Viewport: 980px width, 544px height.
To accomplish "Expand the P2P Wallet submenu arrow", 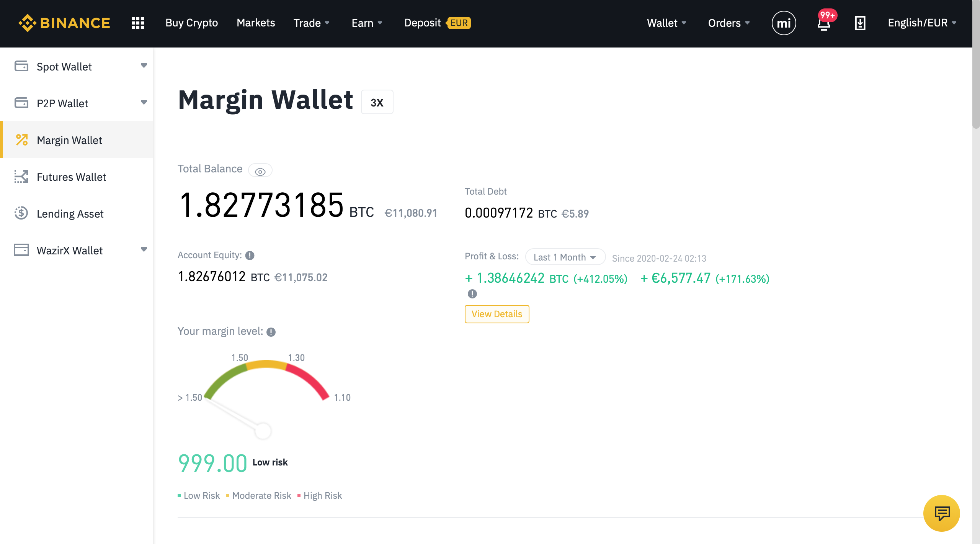I will (144, 103).
